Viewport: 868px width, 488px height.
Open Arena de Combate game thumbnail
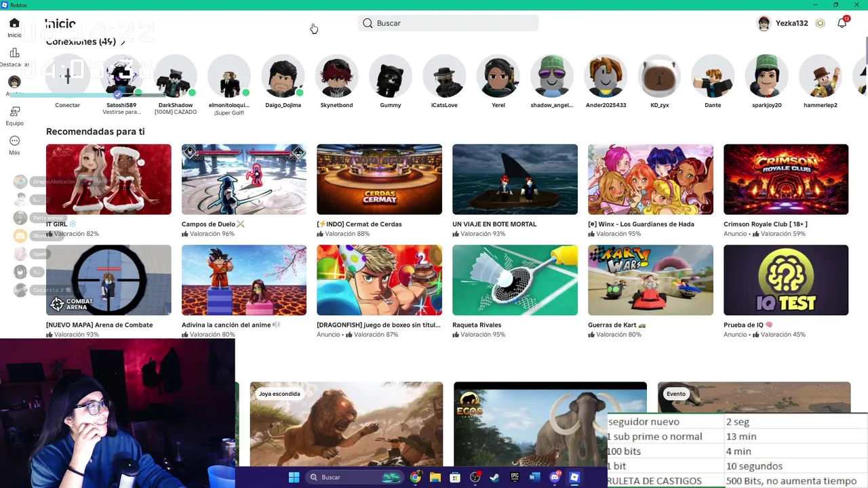(108, 280)
